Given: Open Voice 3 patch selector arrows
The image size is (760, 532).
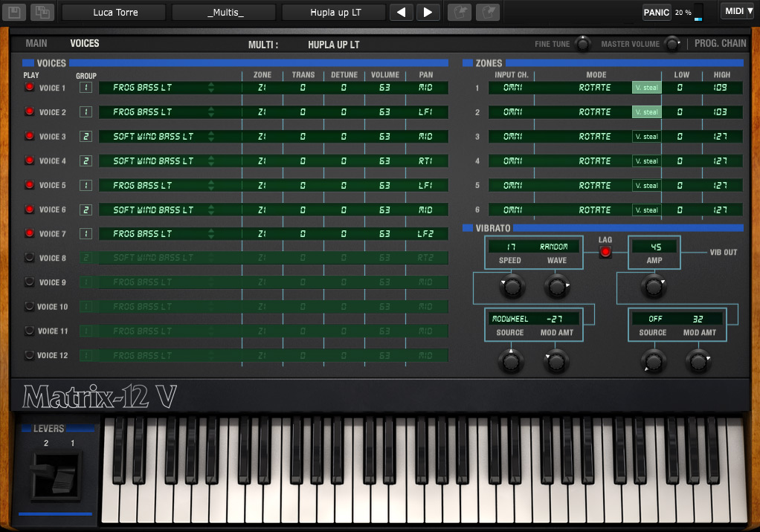Looking at the screenshot, I should pos(211,137).
